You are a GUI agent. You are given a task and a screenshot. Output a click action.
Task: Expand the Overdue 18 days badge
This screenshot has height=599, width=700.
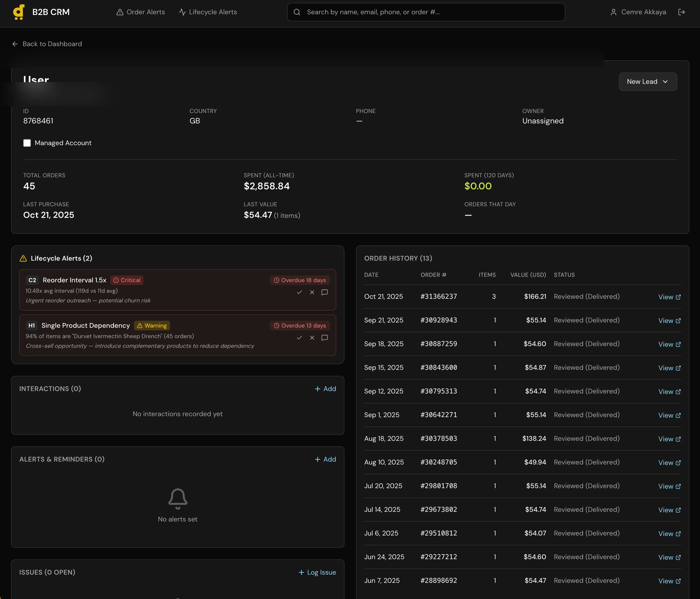click(x=299, y=280)
